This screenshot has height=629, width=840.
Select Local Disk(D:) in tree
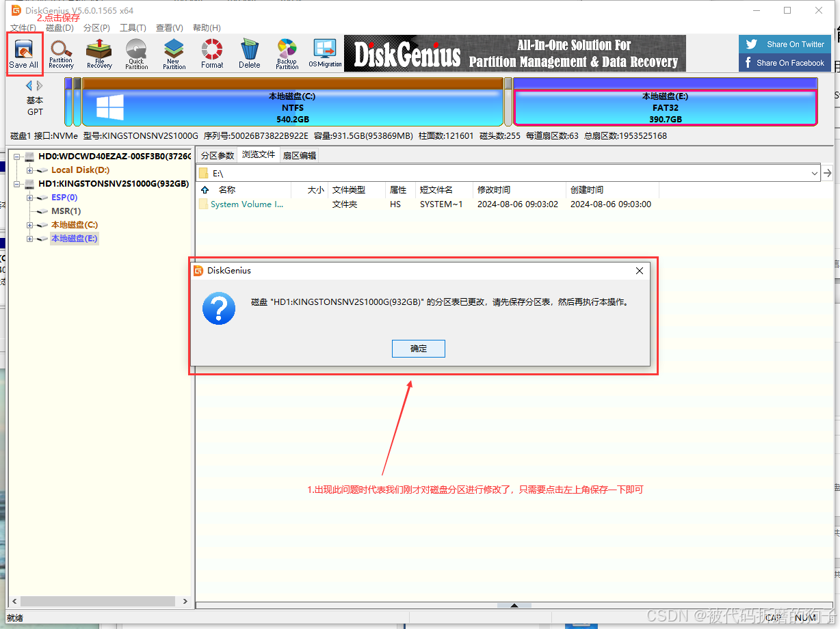80,170
